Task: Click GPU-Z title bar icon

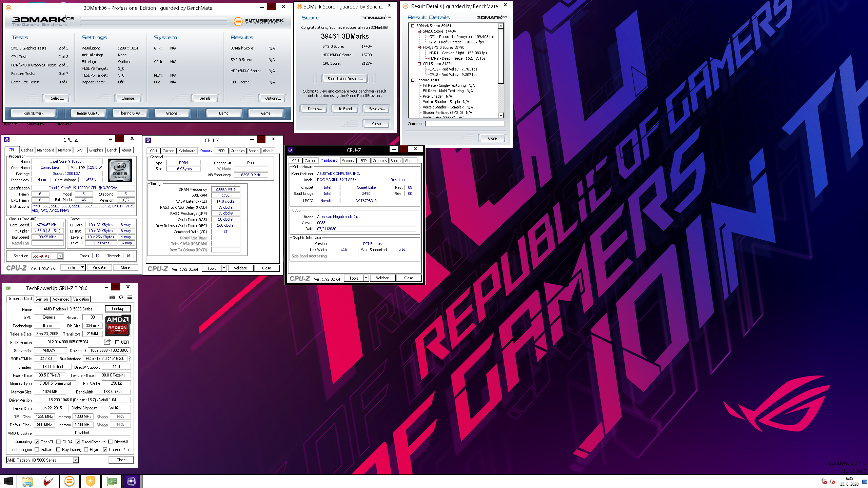Action: [x=8, y=288]
